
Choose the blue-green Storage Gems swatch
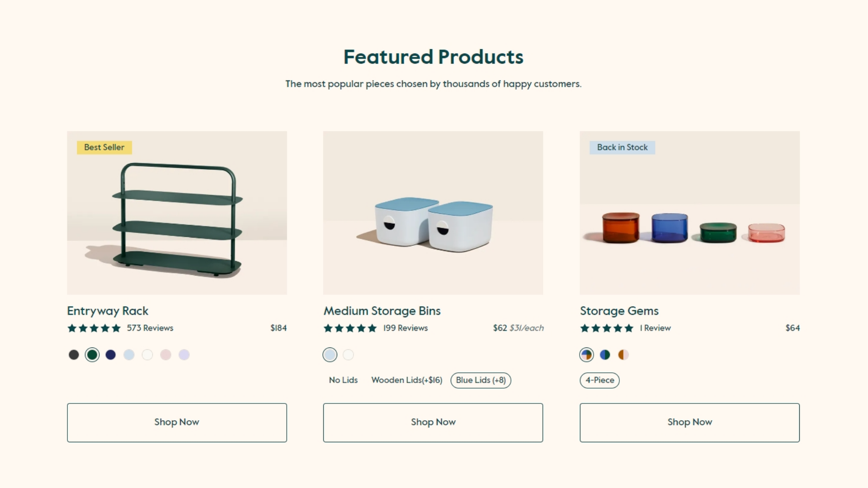click(605, 355)
